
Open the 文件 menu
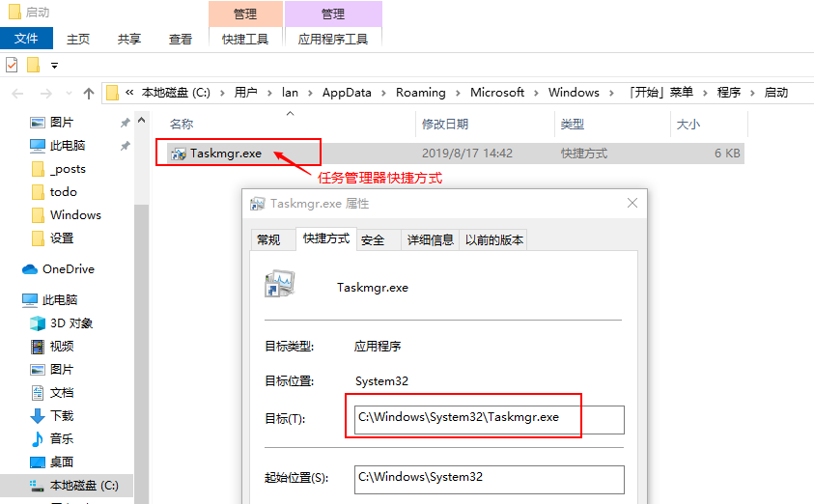(26, 39)
